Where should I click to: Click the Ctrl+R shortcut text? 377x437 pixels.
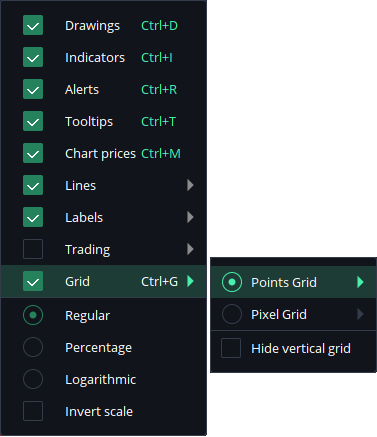pyautogui.click(x=159, y=90)
